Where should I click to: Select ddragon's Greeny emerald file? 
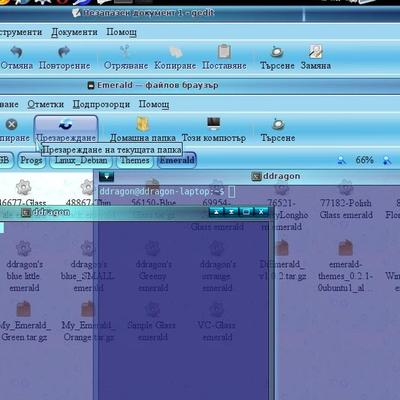tap(153, 267)
